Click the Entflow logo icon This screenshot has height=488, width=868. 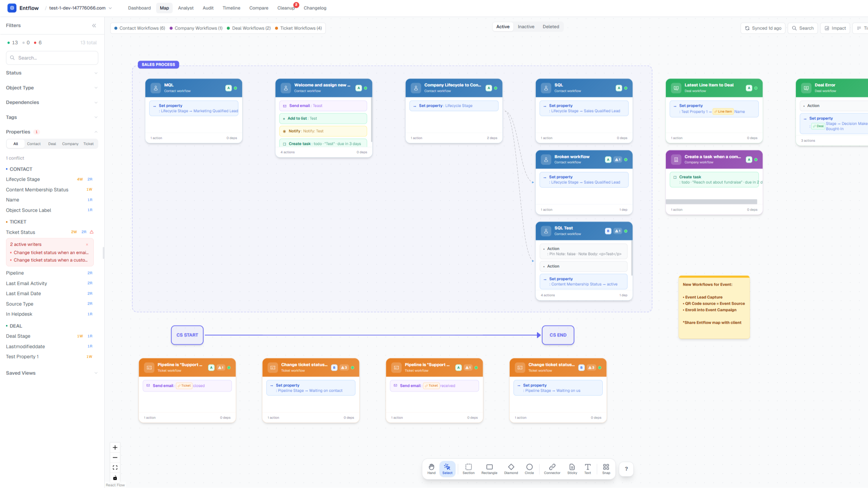coord(12,8)
